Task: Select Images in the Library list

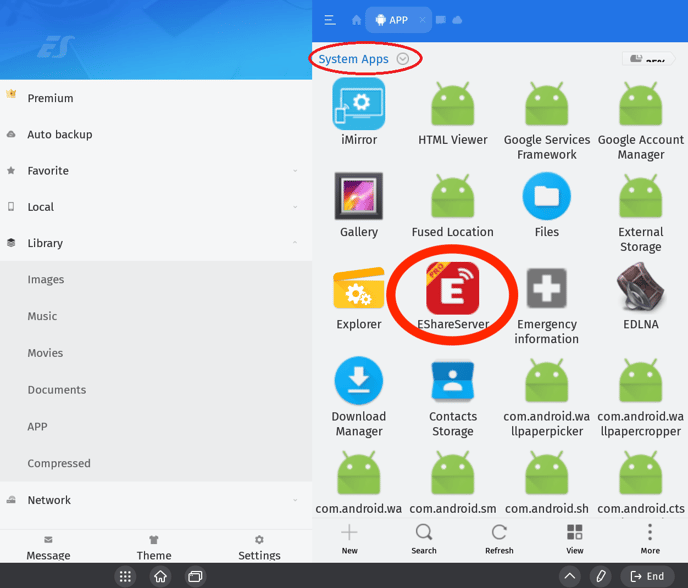Action: 46,280
